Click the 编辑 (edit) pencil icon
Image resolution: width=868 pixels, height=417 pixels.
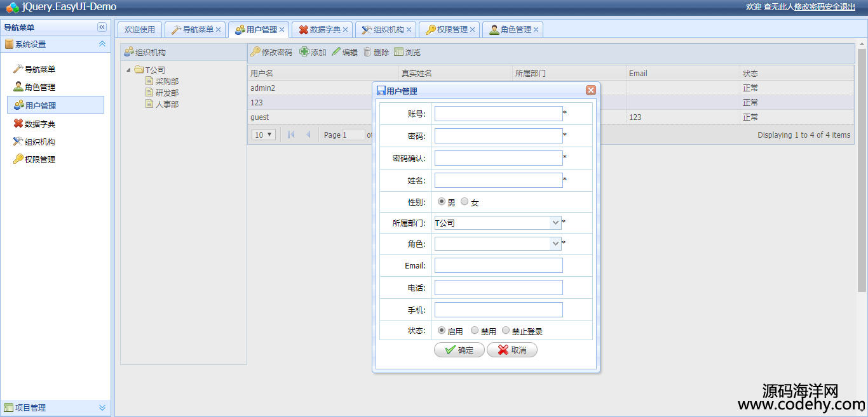coord(336,52)
